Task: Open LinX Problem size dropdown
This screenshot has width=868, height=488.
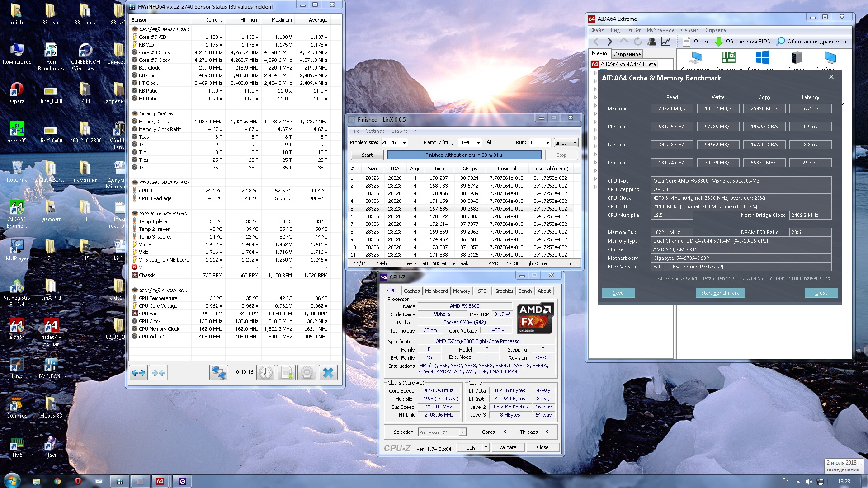Action: (x=404, y=143)
